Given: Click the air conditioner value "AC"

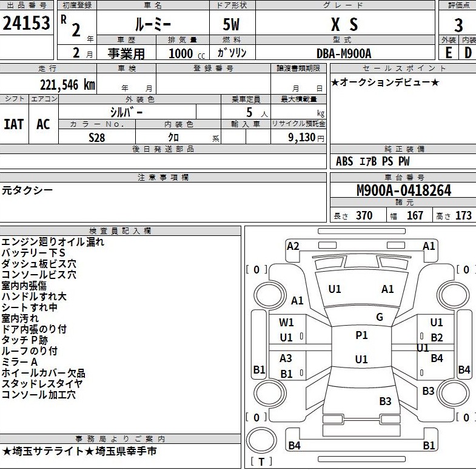Looking at the screenshot, I should [x=43, y=124].
